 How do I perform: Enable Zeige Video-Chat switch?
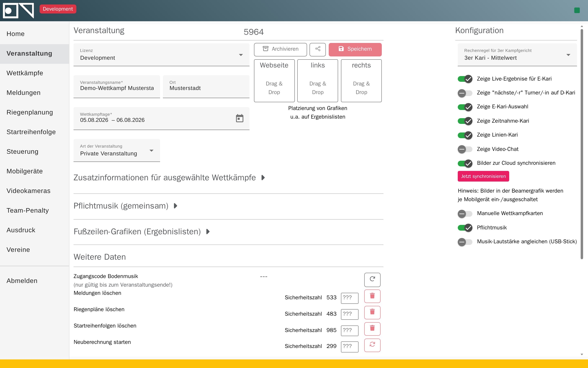coord(465,149)
